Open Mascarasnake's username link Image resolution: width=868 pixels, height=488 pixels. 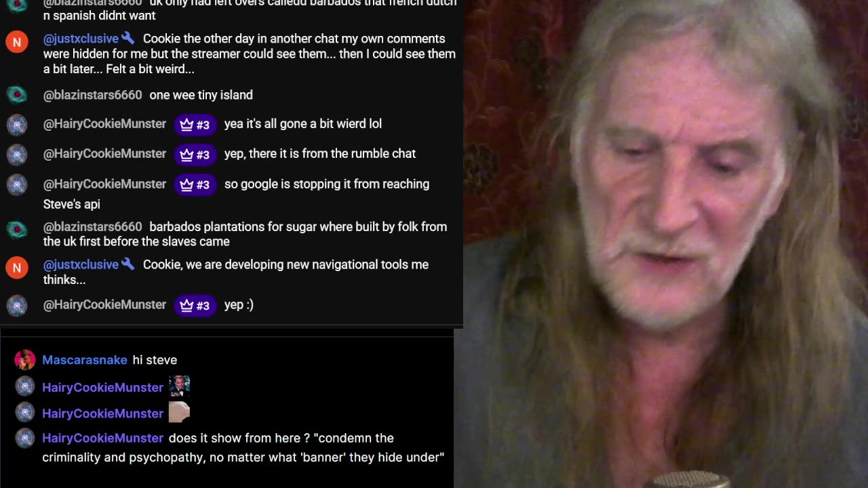(85, 360)
